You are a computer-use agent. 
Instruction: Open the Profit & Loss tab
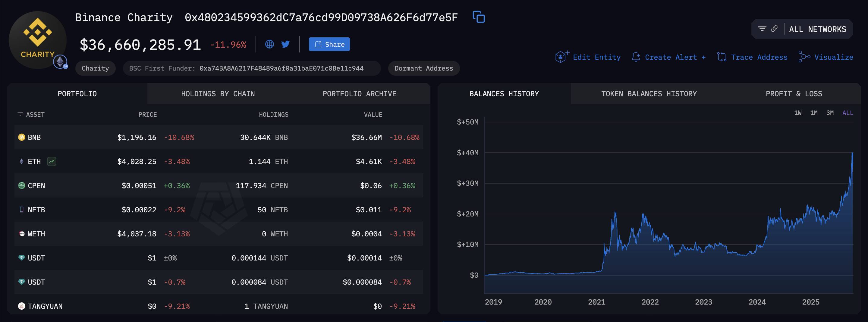point(794,94)
